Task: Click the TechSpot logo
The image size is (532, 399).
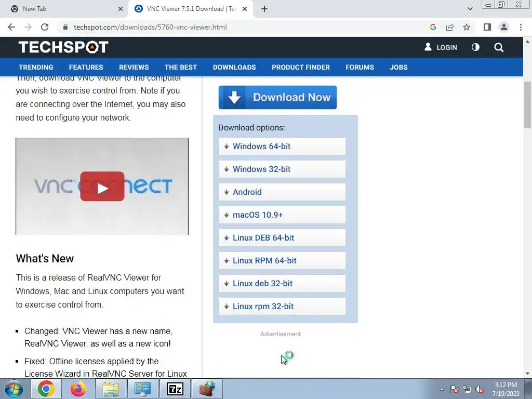Action: tap(63, 47)
